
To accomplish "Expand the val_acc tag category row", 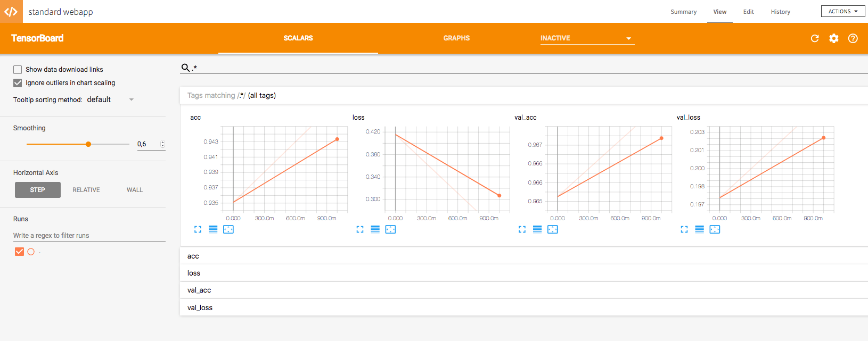I will [524, 290].
